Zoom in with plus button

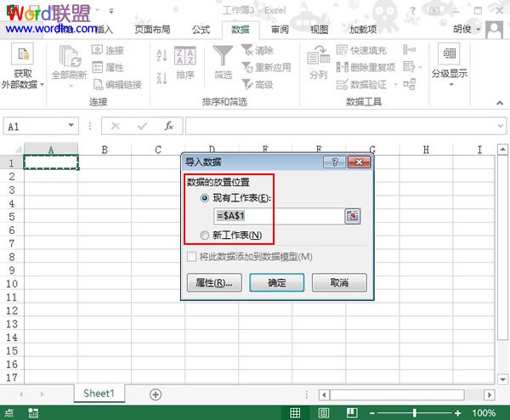pyautogui.click(x=457, y=413)
